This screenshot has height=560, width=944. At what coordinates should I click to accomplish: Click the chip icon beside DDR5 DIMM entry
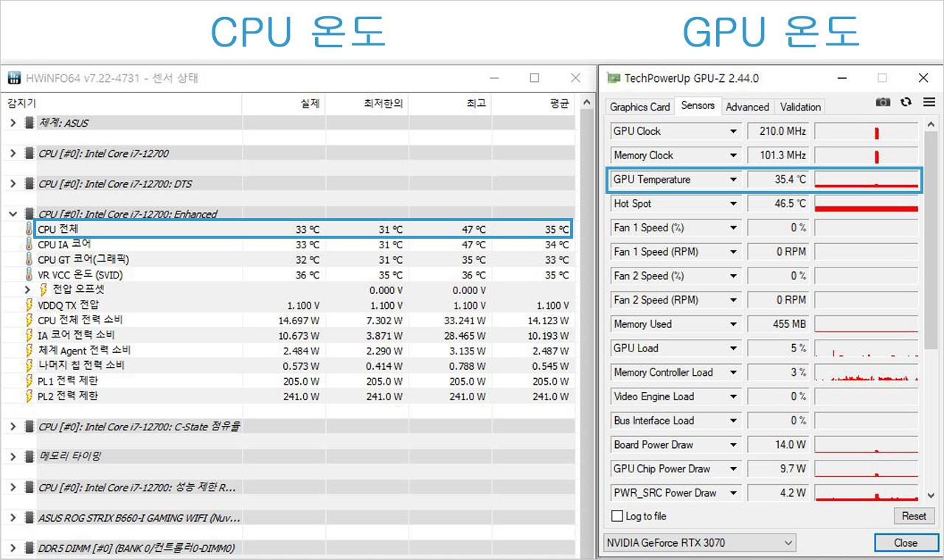(x=28, y=547)
